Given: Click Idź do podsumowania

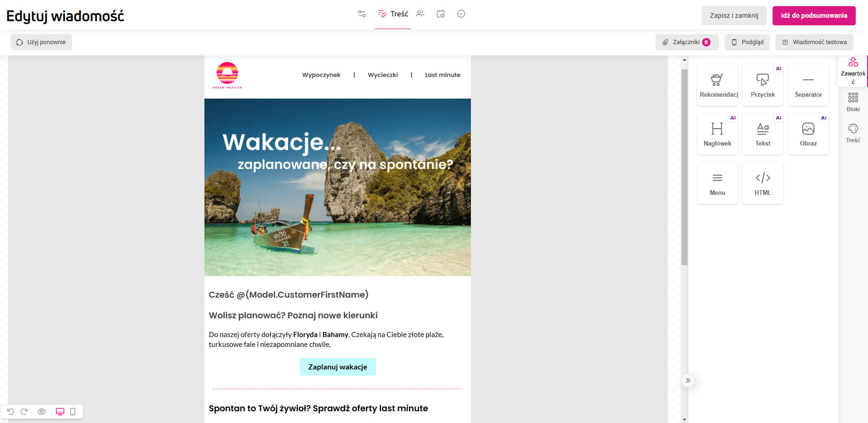Looking at the screenshot, I should click(814, 15).
